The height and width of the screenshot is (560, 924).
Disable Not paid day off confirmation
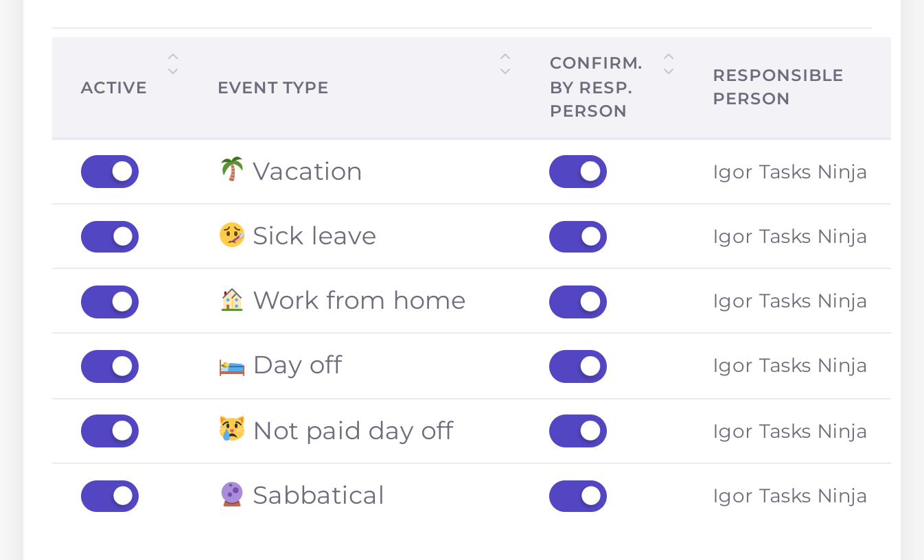click(578, 431)
